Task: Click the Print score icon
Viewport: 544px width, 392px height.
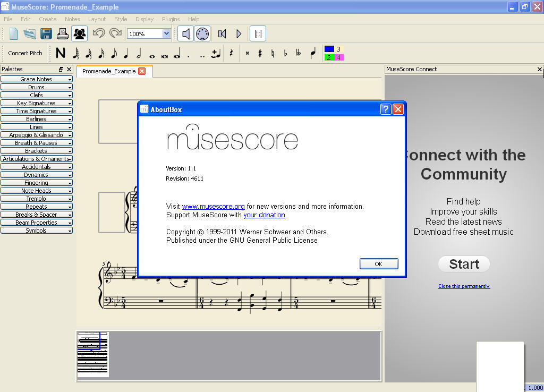Action: [x=63, y=33]
